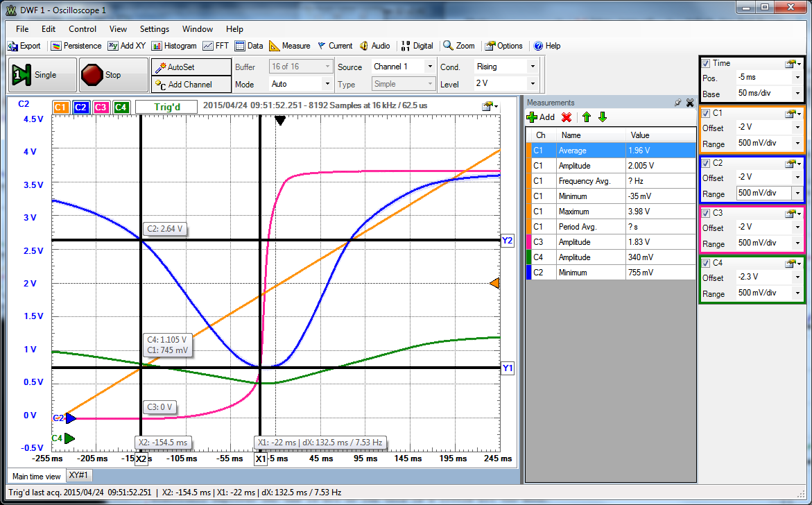Uncheck the Time panel checkbox
812x505 pixels.
(706, 63)
